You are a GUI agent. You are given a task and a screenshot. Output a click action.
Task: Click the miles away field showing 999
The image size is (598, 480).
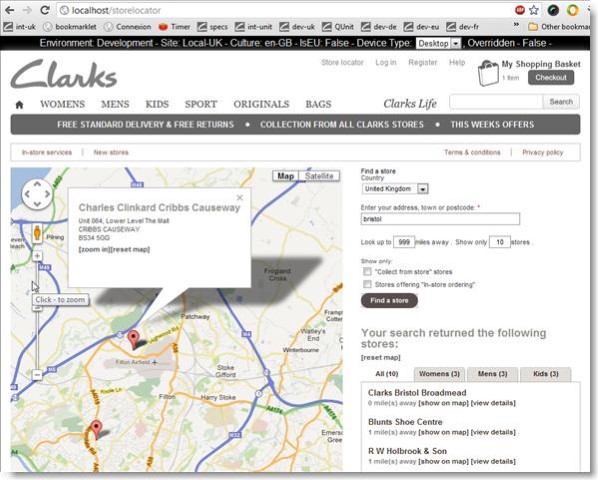pyautogui.click(x=404, y=242)
